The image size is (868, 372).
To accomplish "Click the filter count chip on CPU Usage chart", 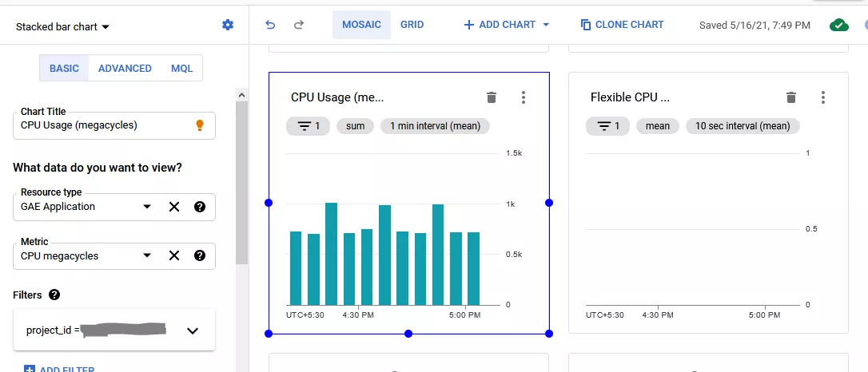I will click(308, 126).
